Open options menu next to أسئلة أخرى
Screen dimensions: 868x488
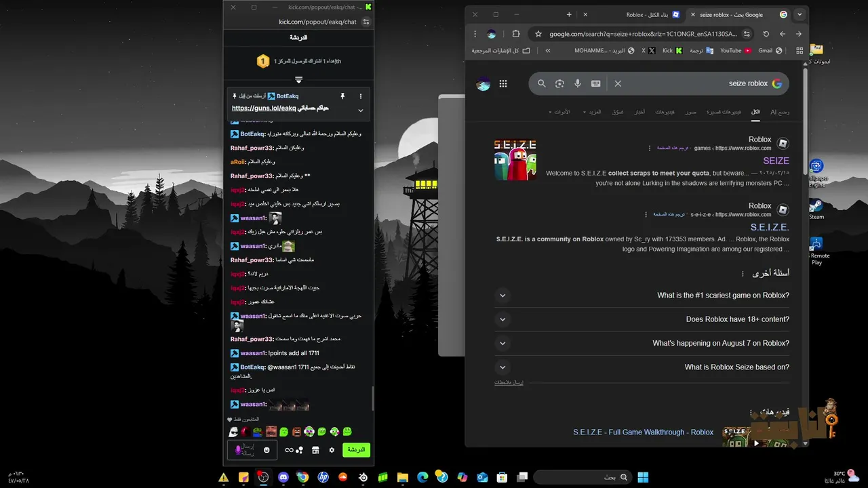click(743, 274)
